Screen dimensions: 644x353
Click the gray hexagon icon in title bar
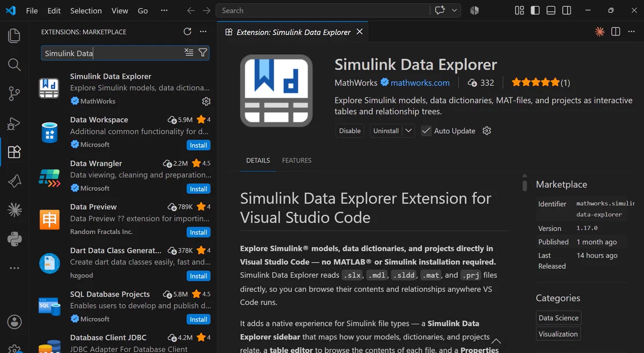coord(474,10)
